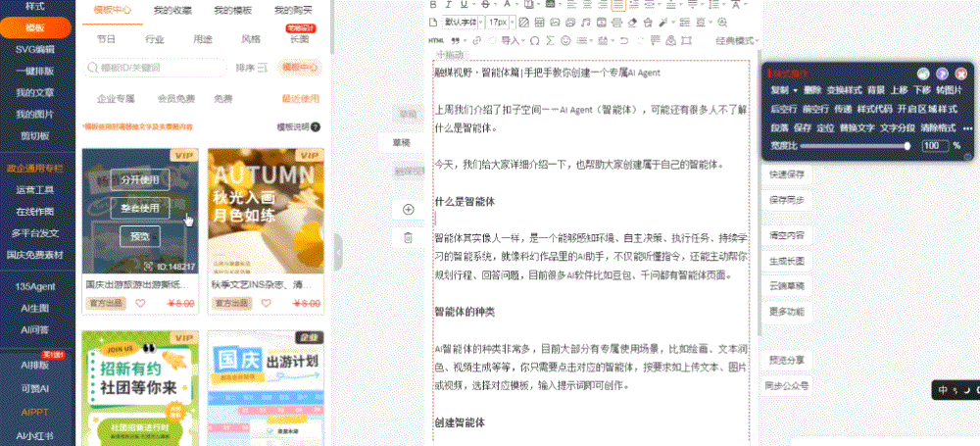Close the dark style operation panel
This screenshot has width=980, height=446.
tap(959, 74)
